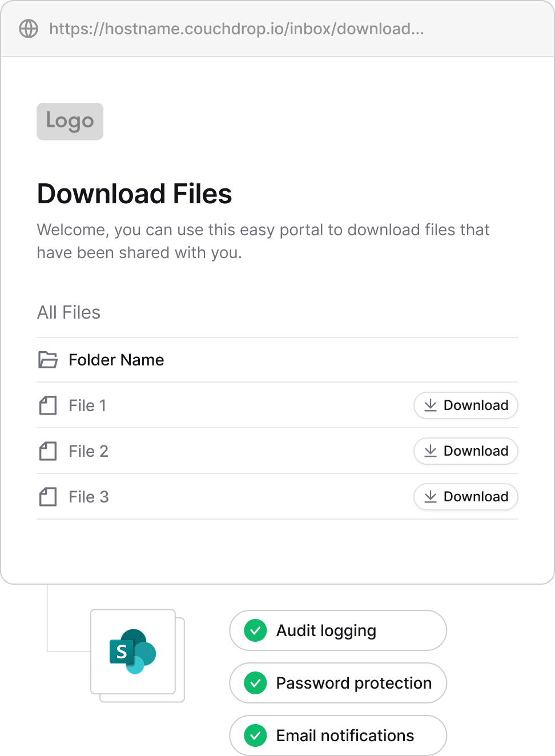Download File 1 using its Download button
This screenshot has height=756, width=555.
[465, 405]
